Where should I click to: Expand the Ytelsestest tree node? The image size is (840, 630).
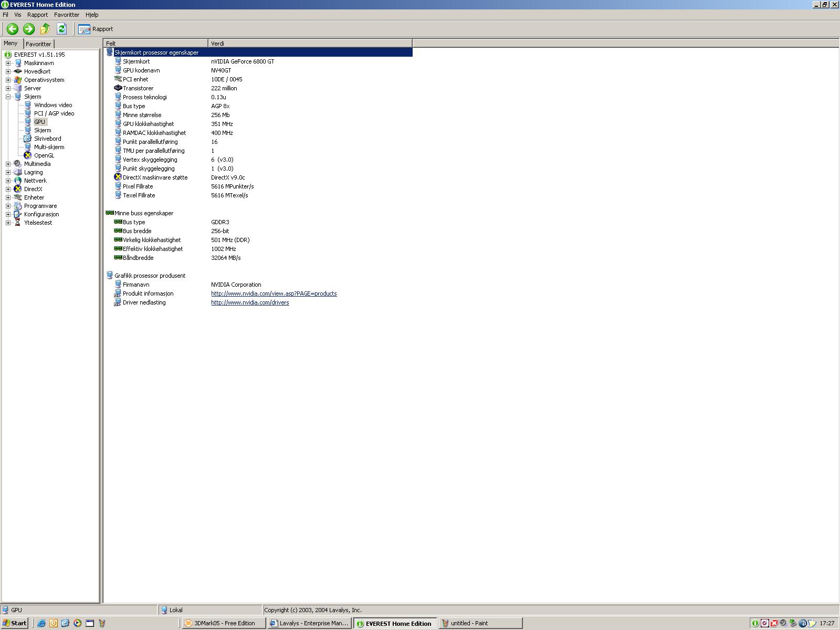8,223
